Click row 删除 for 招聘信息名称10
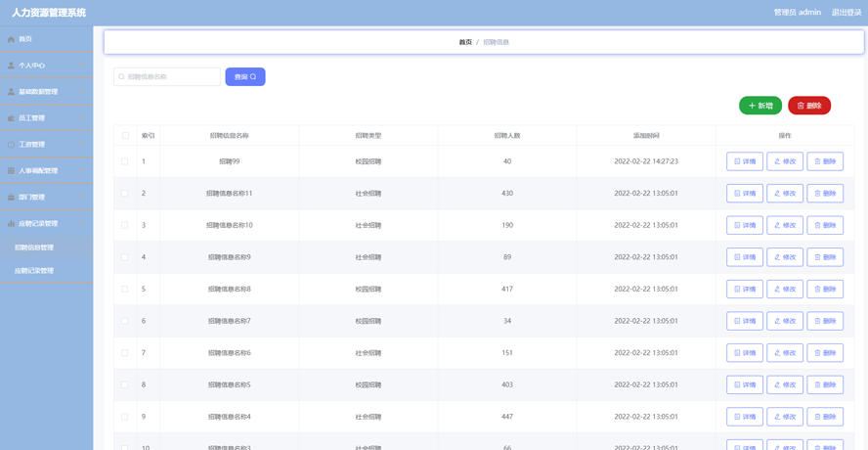The image size is (868, 450). 825,226
